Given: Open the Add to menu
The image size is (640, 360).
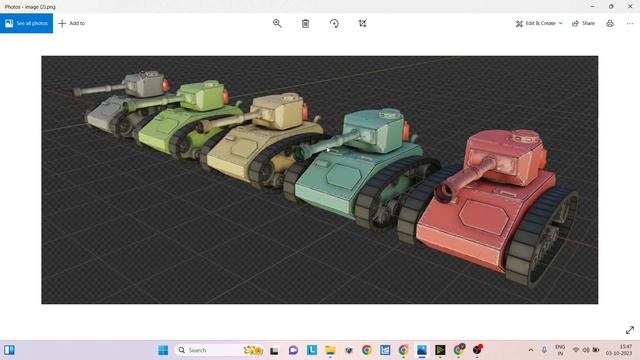Looking at the screenshot, I should pyautogui.click(x=72, y=23).
